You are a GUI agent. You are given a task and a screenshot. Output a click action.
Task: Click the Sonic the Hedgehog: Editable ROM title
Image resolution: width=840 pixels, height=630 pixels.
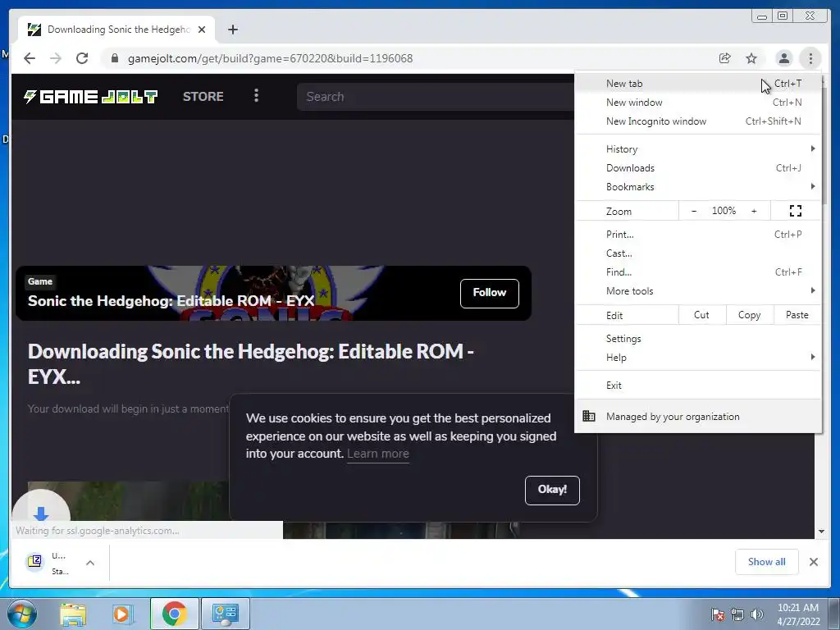click(171, 301)
